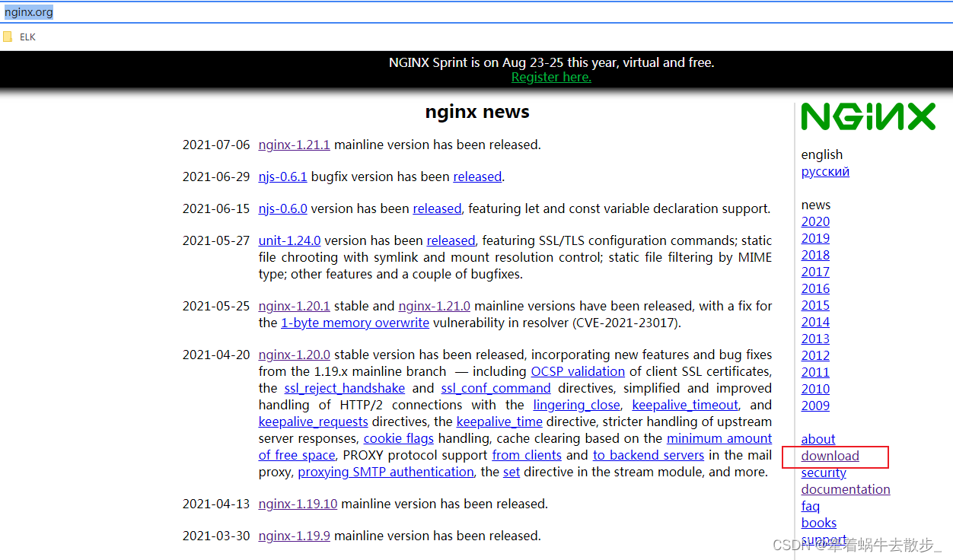
Task: Go to the security page
Action: 824,473
